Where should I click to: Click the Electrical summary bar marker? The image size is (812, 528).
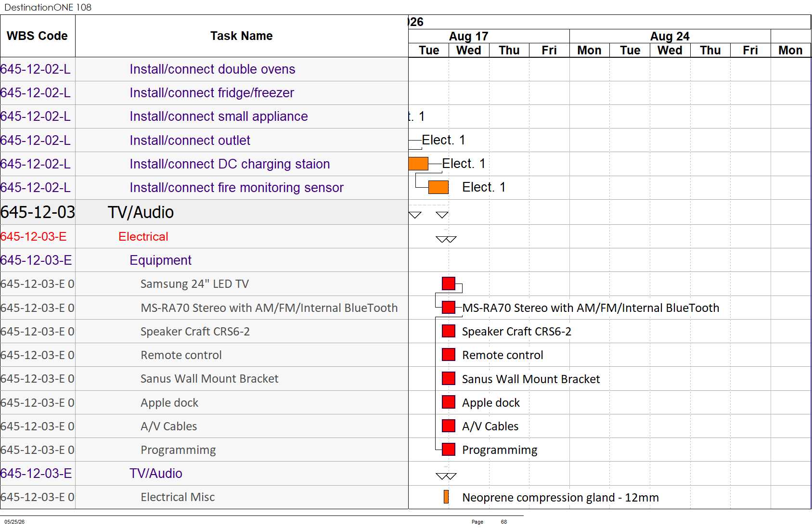[446, 239]
